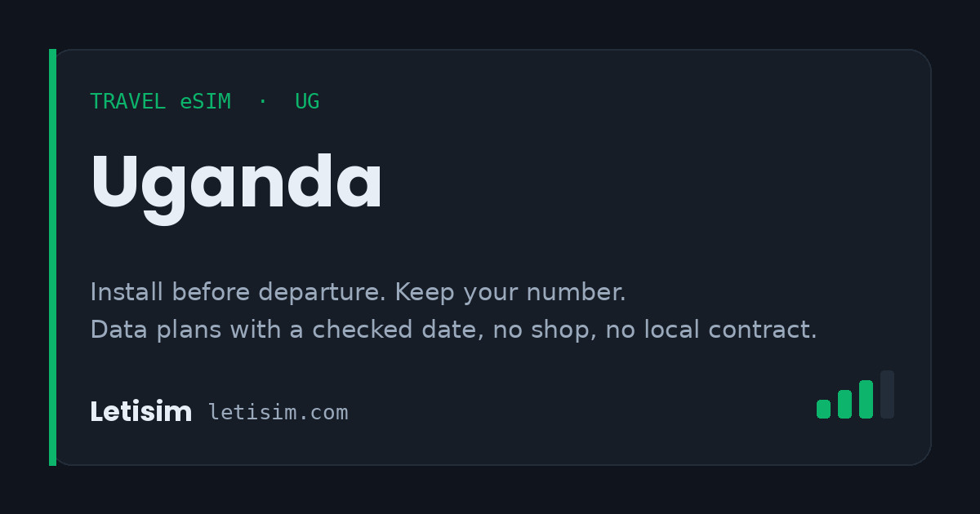Select the eSIM label text
The height and width of the screenshot is (514, 980).
click(x=206, y=102)
